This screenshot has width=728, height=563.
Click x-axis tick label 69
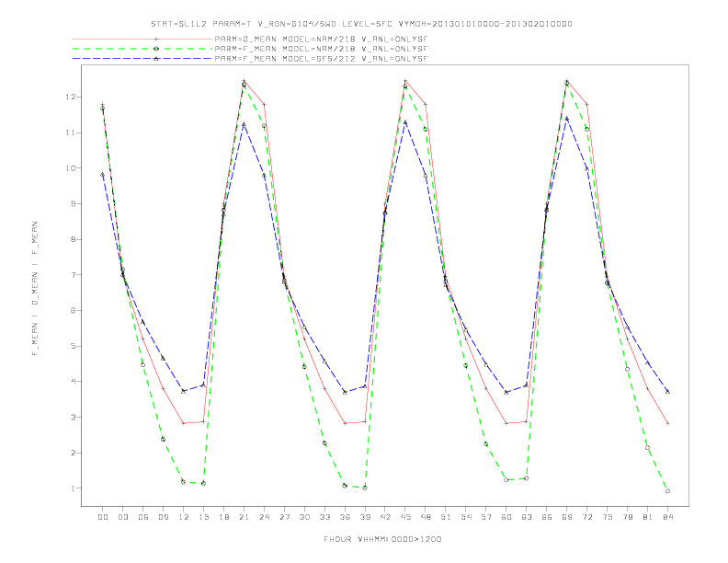click(x=567, y=517)
